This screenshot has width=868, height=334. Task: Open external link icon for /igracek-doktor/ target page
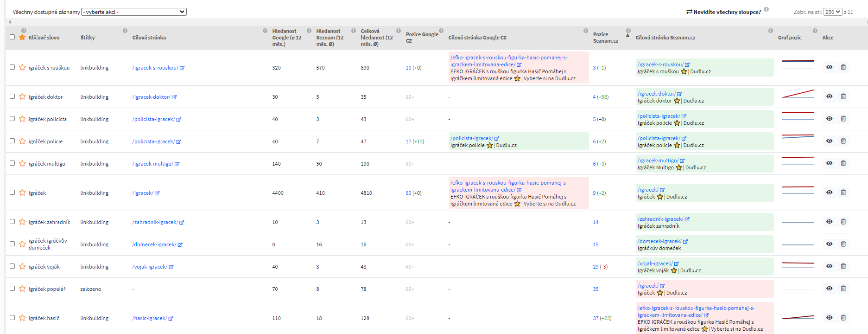(174, 97)
